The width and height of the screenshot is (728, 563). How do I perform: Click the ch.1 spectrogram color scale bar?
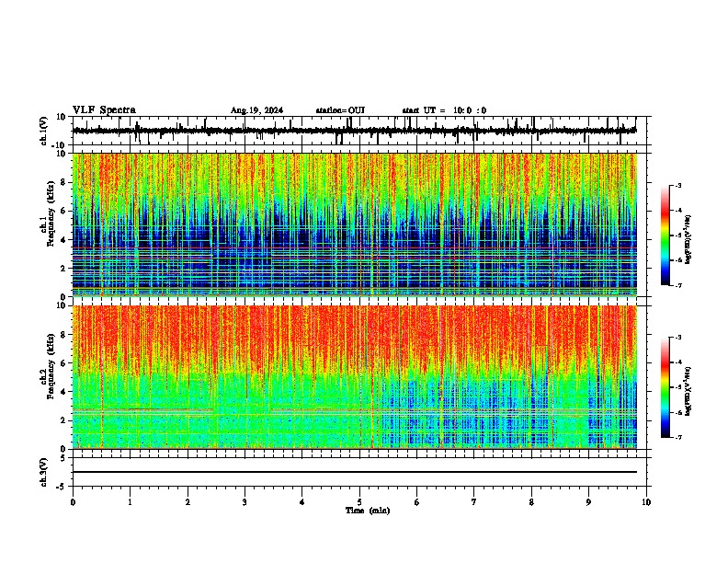(665, 235)
